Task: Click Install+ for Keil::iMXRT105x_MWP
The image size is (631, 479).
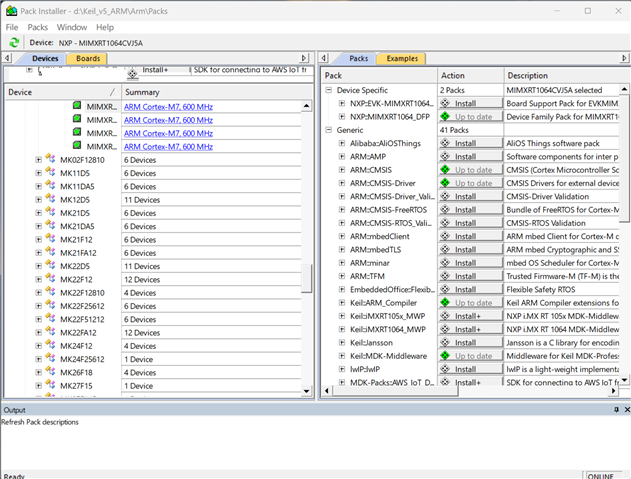Action: (470, 316)
